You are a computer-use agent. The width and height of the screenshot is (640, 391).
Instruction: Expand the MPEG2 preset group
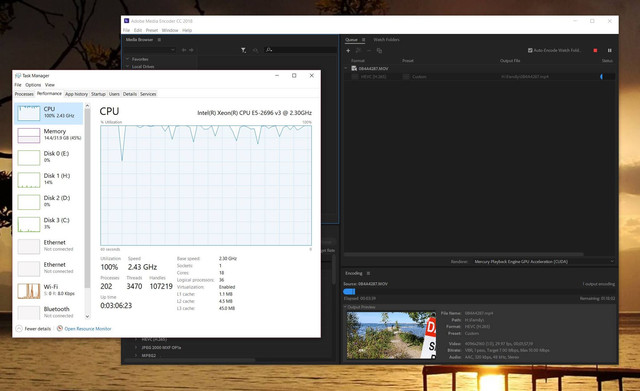pyautogui.click(x=136, y=355)
